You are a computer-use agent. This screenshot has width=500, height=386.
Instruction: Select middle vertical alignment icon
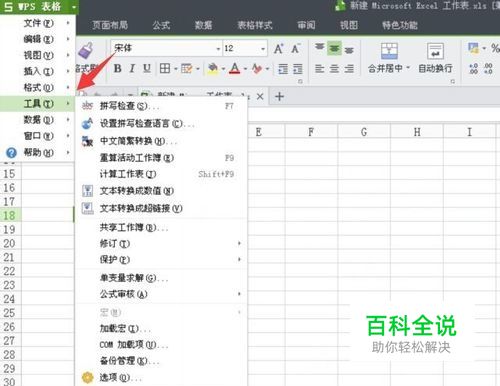[334, 49]
